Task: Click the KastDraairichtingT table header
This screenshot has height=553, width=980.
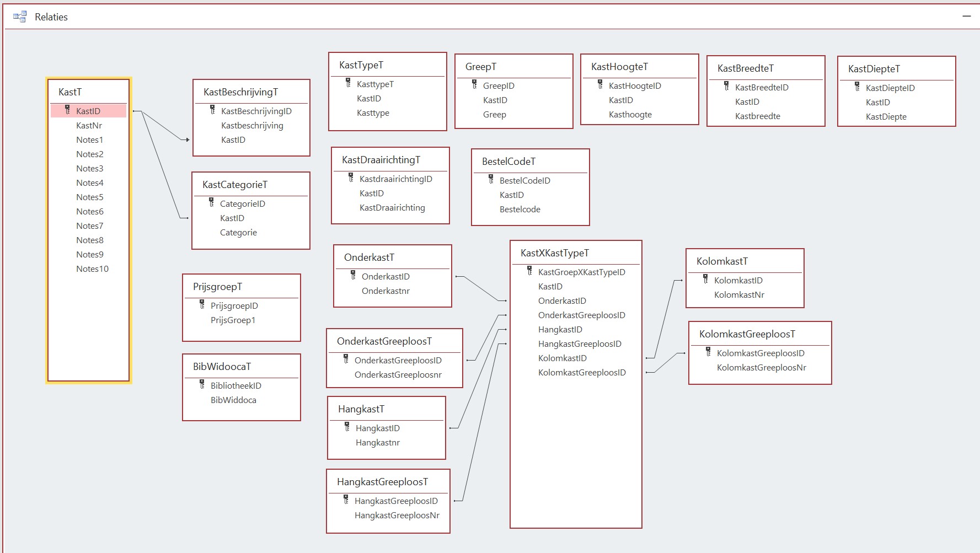Action: [381, 160]
